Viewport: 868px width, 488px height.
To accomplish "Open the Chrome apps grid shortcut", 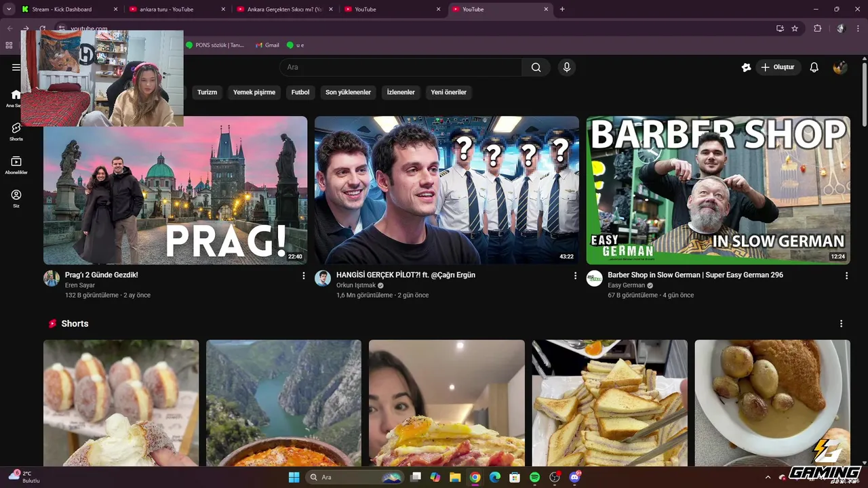I will coord(9,45).
